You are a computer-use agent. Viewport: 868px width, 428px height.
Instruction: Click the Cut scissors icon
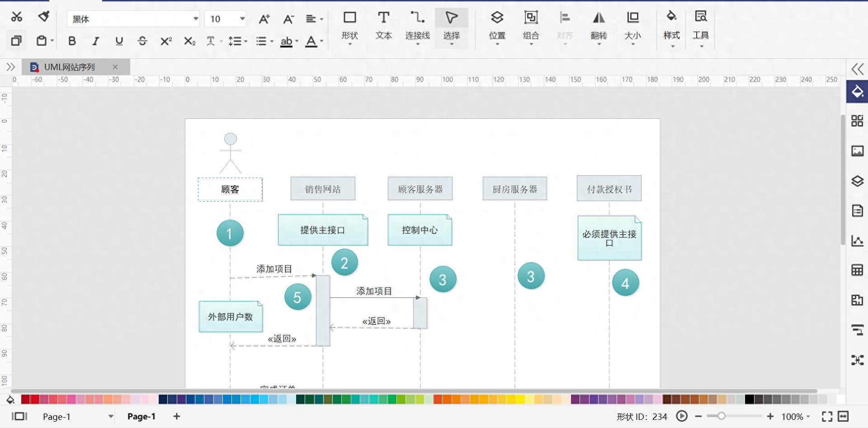[x=17, y=17]
